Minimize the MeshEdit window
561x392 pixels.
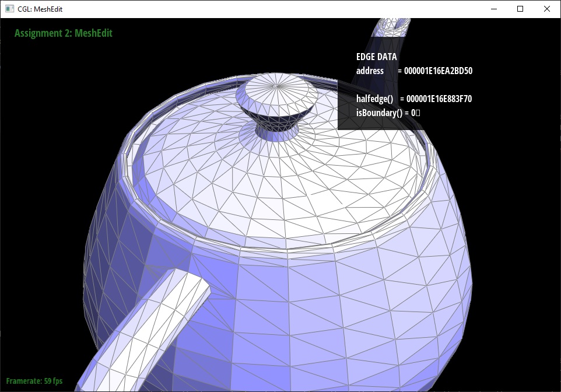493,9
